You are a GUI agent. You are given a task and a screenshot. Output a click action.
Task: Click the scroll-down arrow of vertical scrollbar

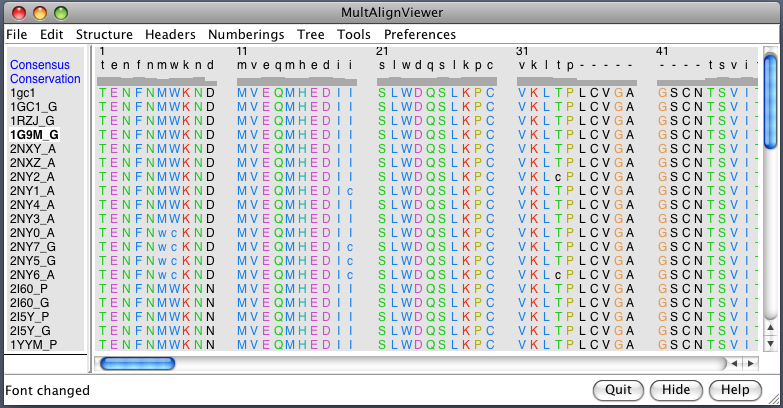click(x=771, y=344)
